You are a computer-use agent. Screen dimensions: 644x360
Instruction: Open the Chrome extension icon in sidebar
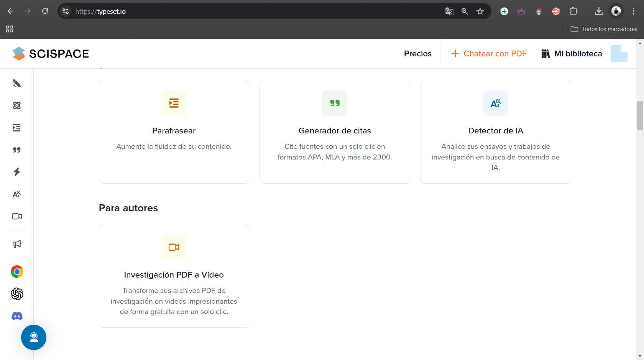[x=17, y=272]
